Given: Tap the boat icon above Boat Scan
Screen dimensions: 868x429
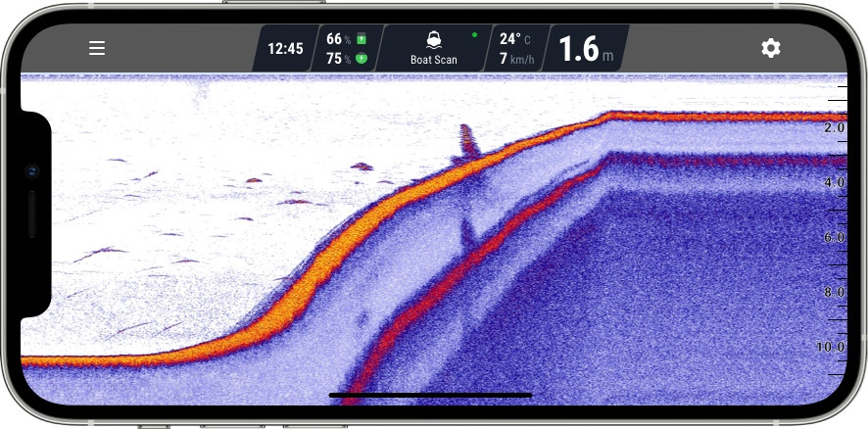Looking at the screenshot, I should [433, 40].
